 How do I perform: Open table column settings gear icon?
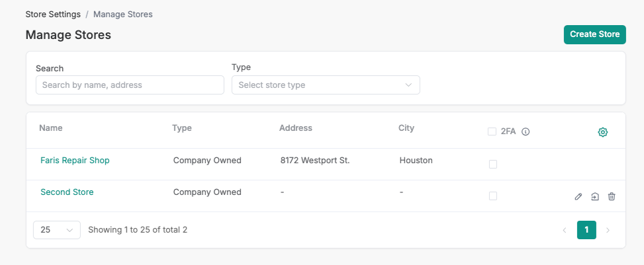[602, 132]
